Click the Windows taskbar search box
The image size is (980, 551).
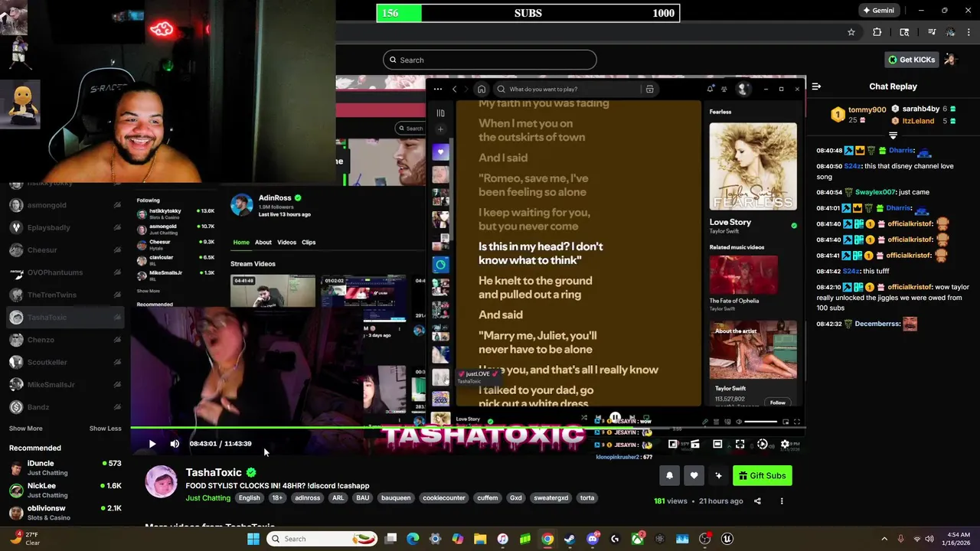point(322,539)
